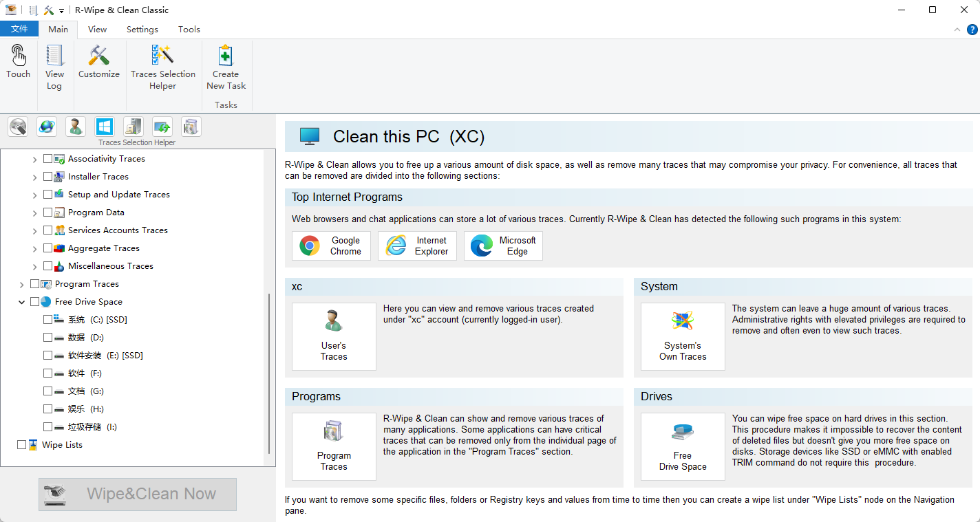Check the Free Drive Space checkbox
The height and width of the screenshot is (522, 980).
34,302
